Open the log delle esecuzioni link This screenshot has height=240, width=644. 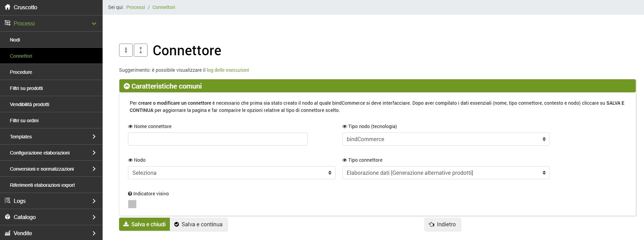point(227,70)
